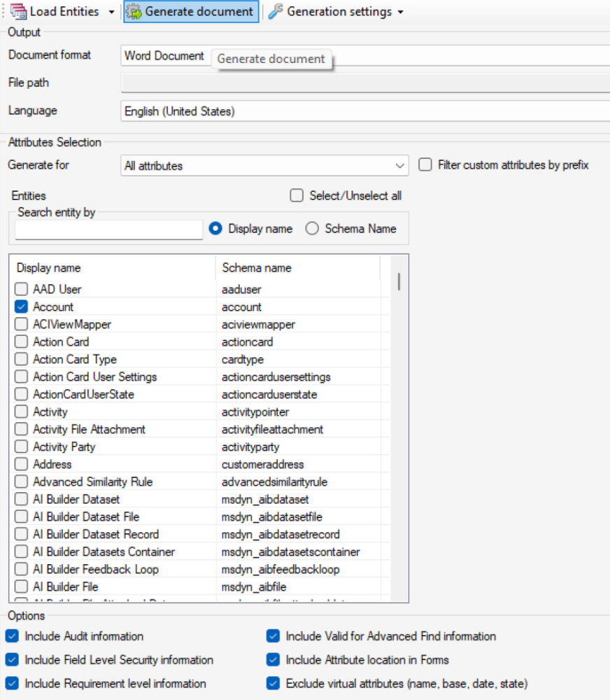Check the Activity Party entity
610x700 pixels.
pos(21,447)
